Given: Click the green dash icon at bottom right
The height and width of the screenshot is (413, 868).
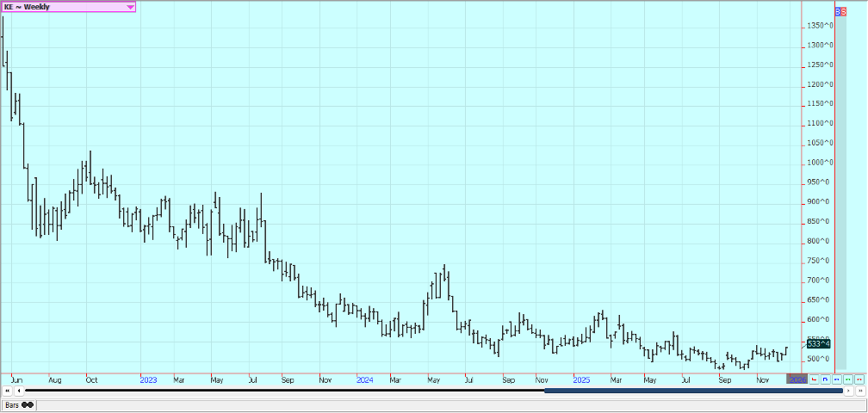Looking at the screenshot, I should 848,379.
